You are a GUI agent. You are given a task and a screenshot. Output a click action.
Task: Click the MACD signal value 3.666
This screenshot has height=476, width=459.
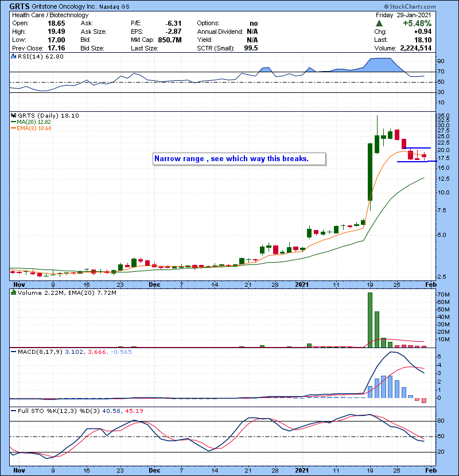point(97,352)
